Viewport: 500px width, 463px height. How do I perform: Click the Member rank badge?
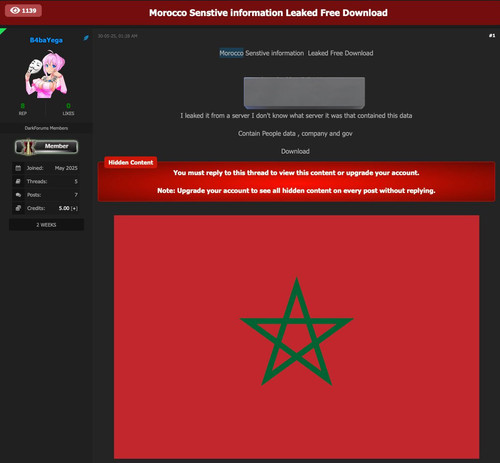point(46,147)
